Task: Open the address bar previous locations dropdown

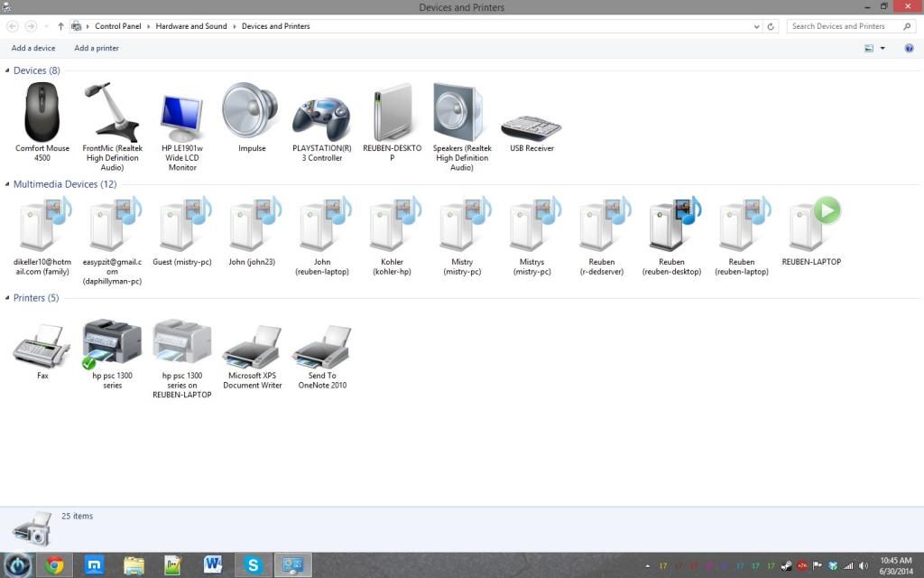Action: pyautogui.click(x=757, y=26)
